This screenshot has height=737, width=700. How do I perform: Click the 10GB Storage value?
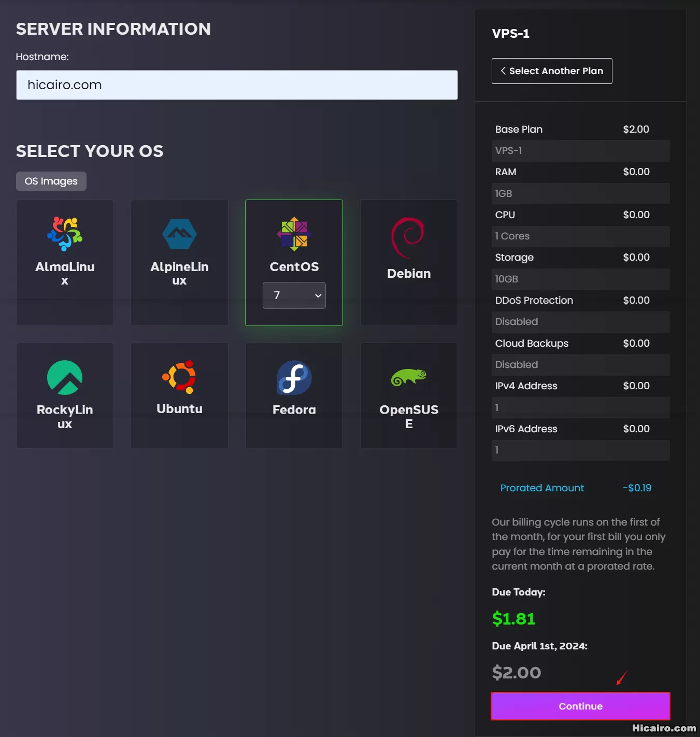tap(580, 279)
